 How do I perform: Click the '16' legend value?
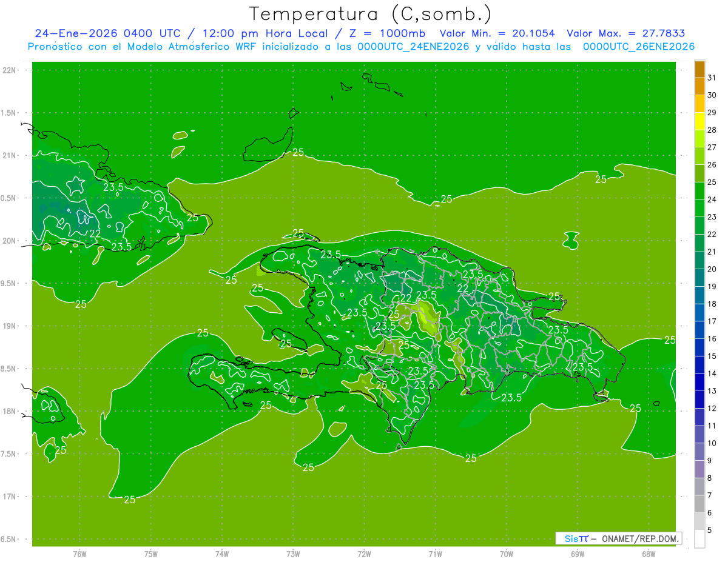[712, 339]
